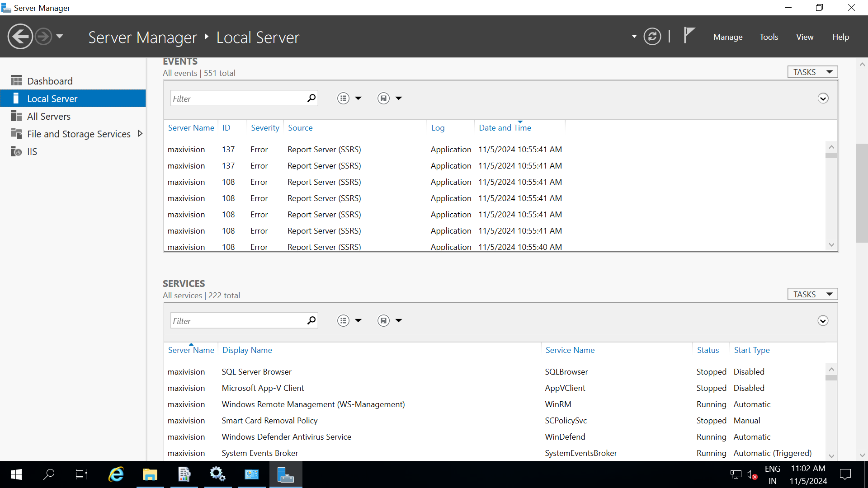Click the Dashboard sidebar icon
The width and height of the screenshot is (868, 488).
click(16, 80)
